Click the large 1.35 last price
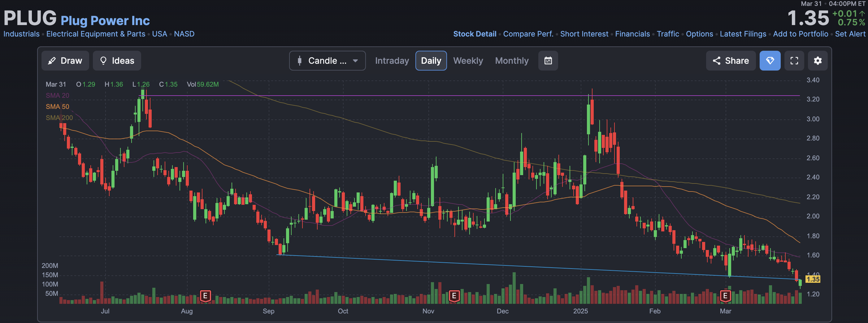Viewport: 868px width, 323px height. click(x=808, y=18)
